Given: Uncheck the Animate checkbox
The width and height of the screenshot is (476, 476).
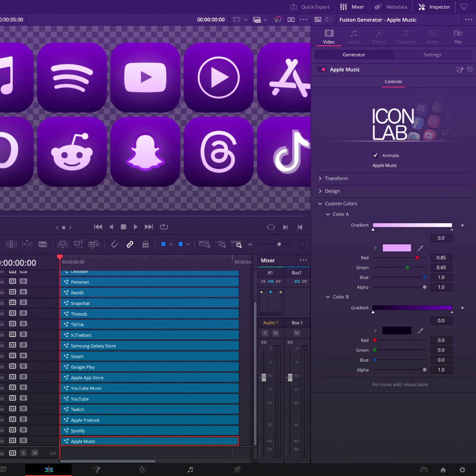Looking at the screenshot, I should tap(376, 155).
